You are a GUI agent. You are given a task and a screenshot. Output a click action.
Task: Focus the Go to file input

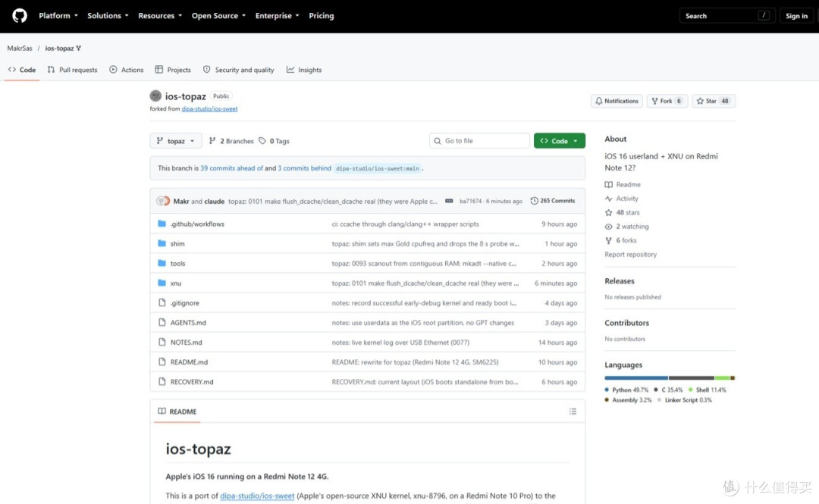click(479, 141)
